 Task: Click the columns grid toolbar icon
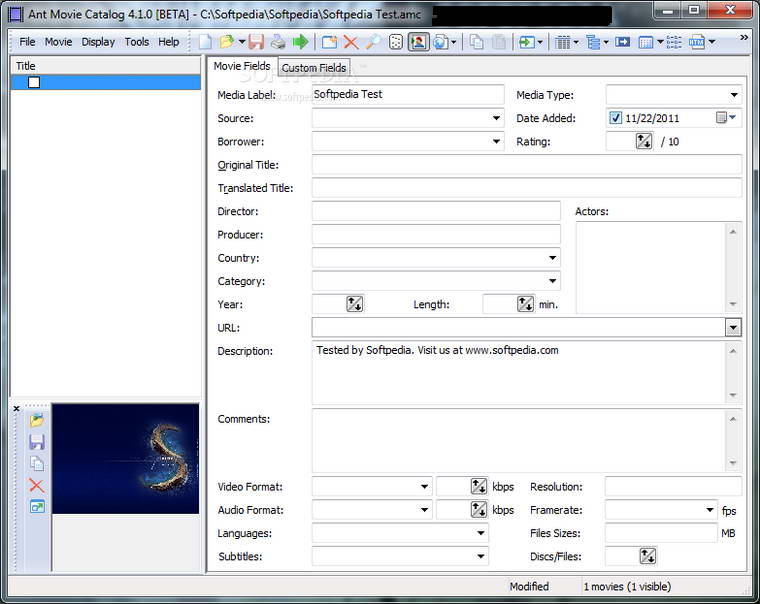click(x=563, y=42)
